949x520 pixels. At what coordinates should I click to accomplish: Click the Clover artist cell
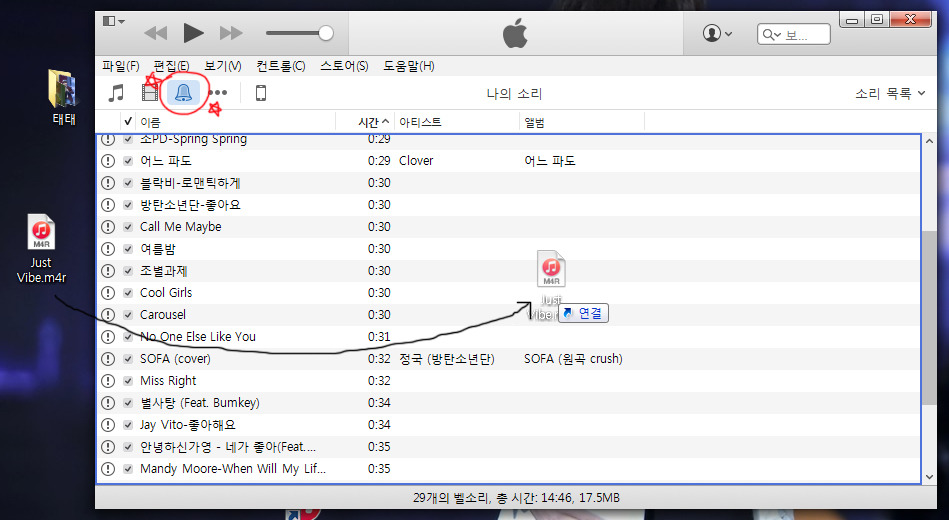pyautogui.click(x=416, y=161)
